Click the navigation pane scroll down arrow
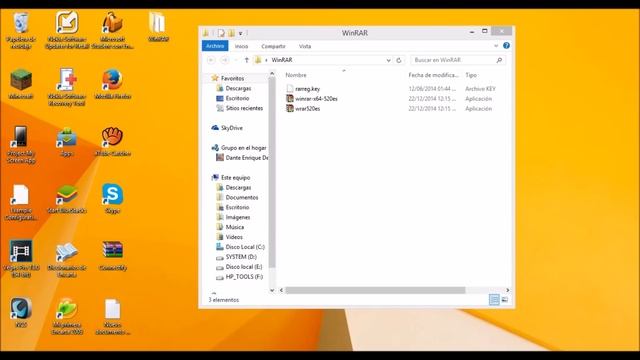 coord(272,290)
